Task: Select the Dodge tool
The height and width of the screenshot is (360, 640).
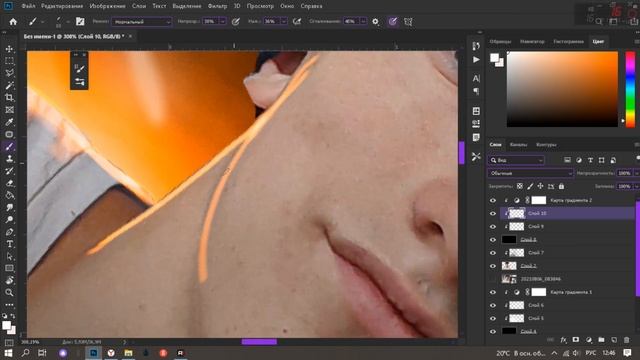Action: click(9, 220)
